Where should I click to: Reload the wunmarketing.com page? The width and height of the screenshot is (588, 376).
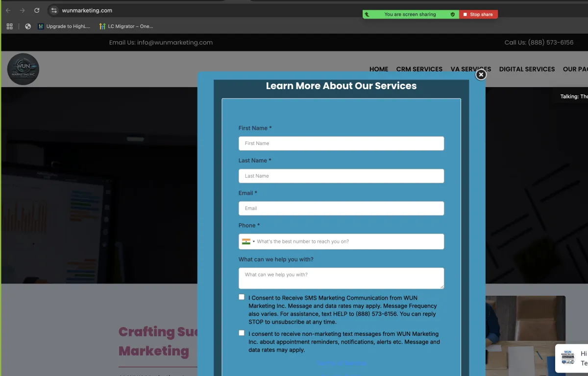pos(37,10)
